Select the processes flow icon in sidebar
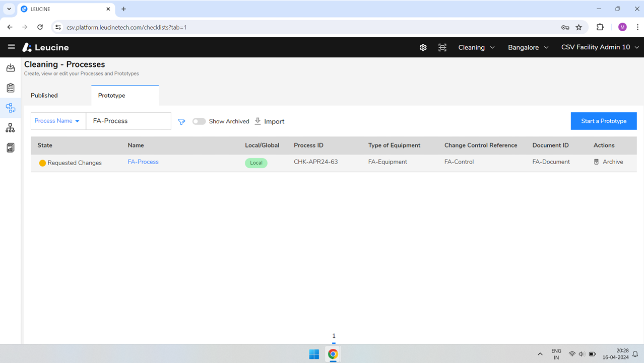This screenshot has width=644, height=363. [x=11, y=108]
